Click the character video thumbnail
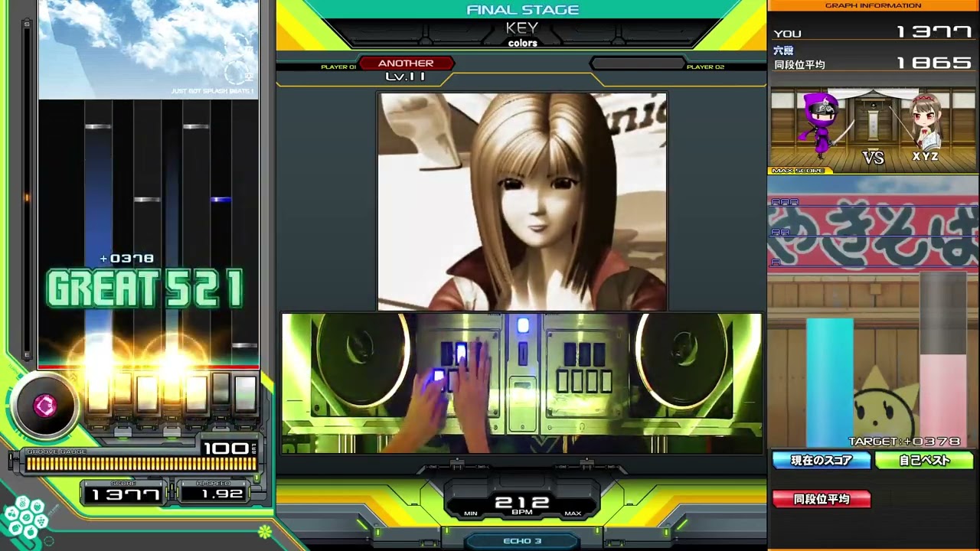 point(522,202)
